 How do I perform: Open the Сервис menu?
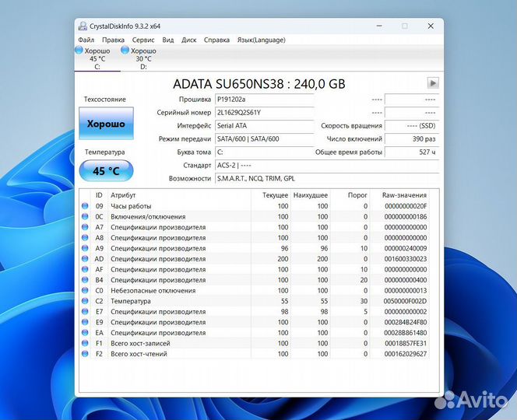(143, 40)
